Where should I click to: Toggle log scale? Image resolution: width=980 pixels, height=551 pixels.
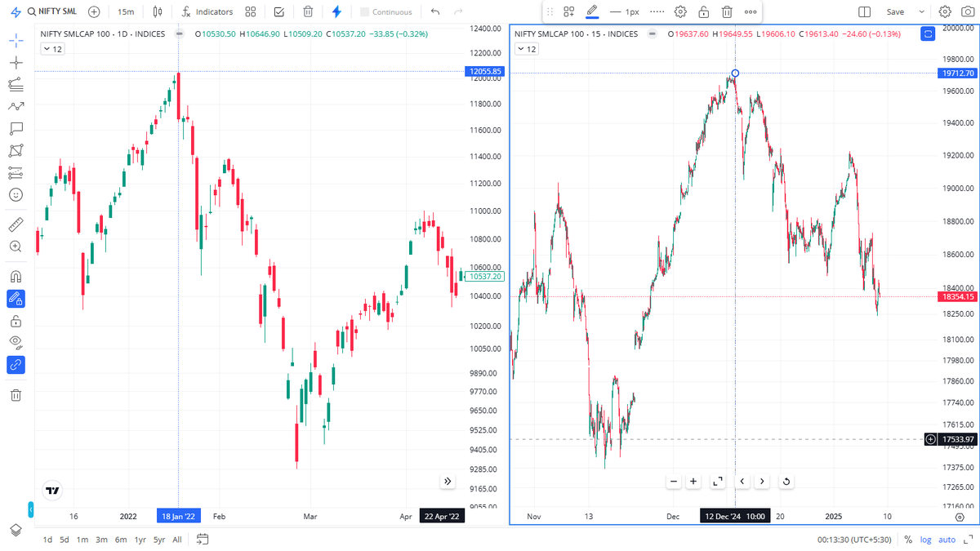point(926,540)
